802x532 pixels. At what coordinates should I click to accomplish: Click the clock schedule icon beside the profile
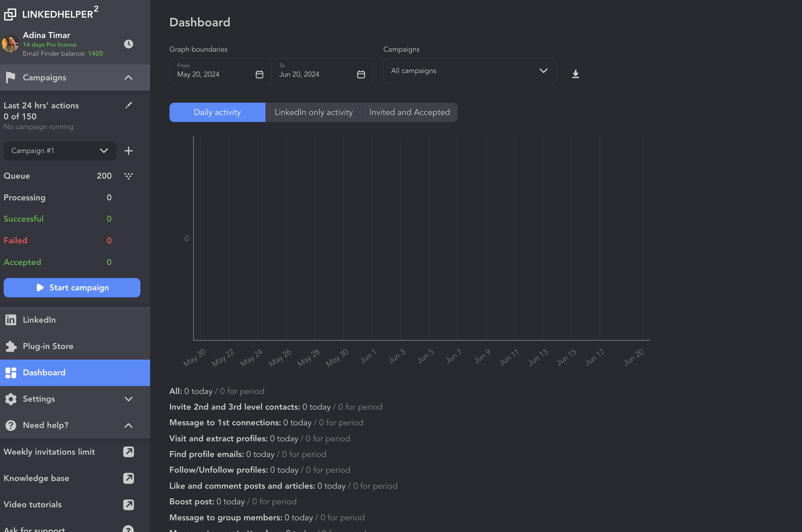tap(128, 44)
